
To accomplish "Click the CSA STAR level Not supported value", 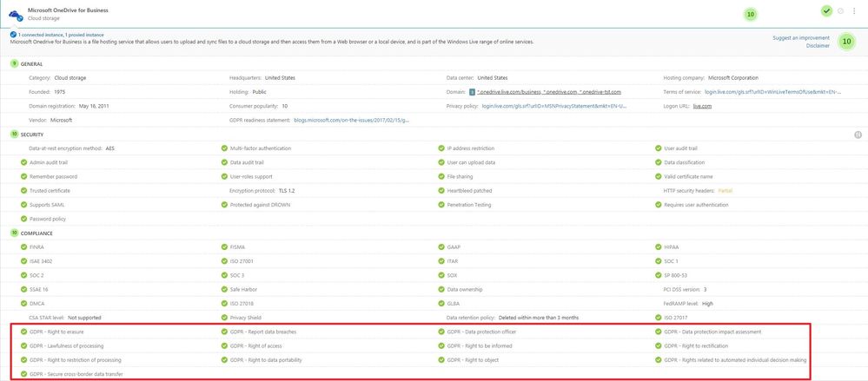I will coord(84,318).
